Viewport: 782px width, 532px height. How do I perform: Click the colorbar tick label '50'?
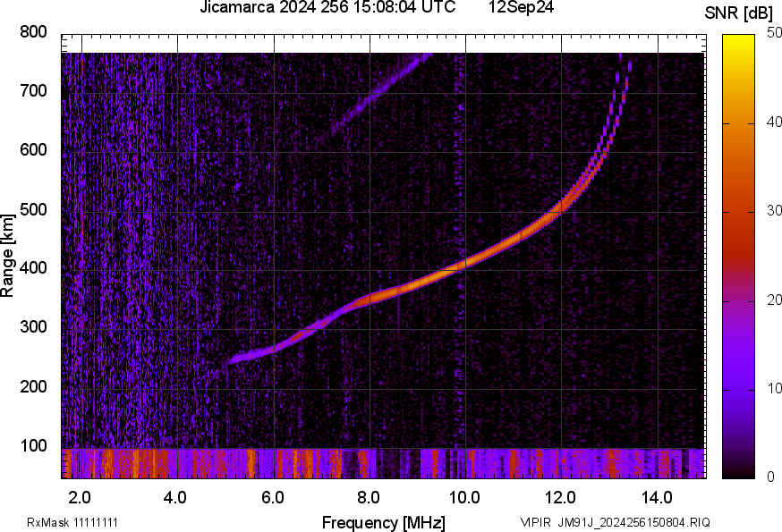(774, 33)
